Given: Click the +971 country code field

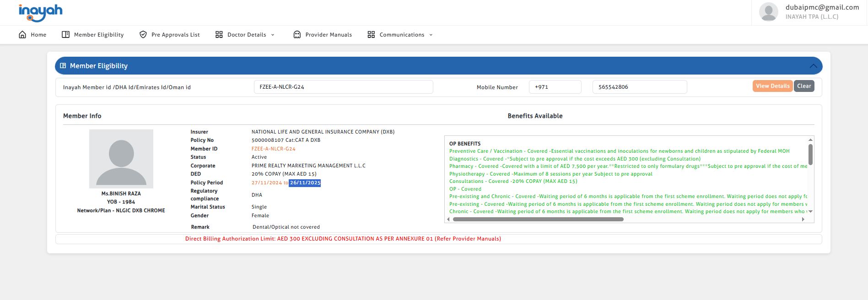Looking at the screenshot, I should pyautogui.click(x=555, y=87).
